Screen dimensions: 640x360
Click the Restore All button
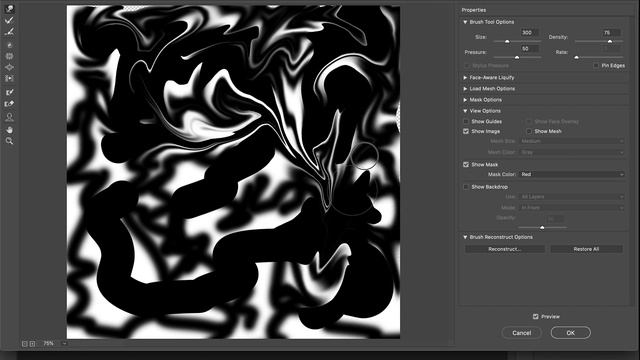pos(586,249)
